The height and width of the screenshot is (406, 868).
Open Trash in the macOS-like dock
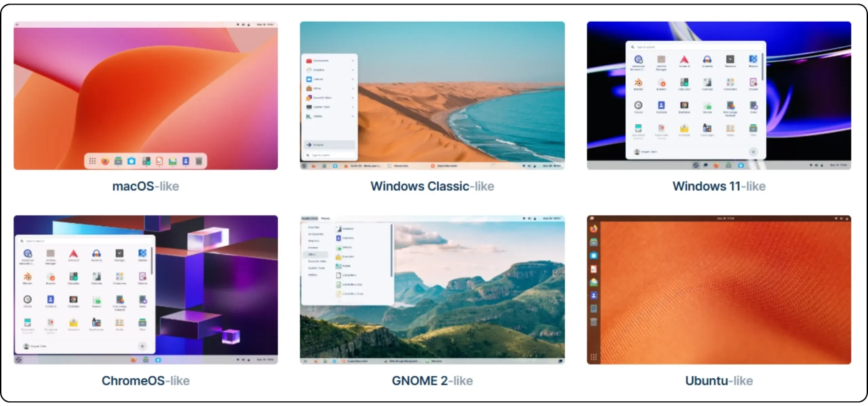pos(199,161)
